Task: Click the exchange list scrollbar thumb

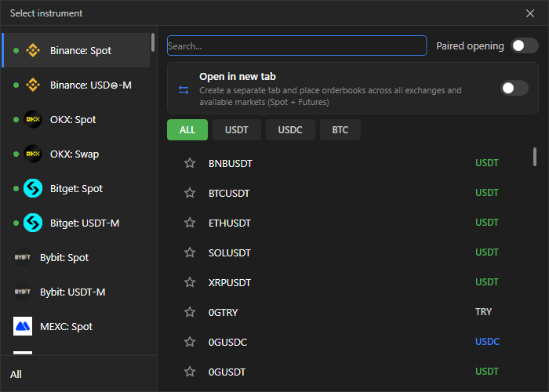Action: [x=153, y=42]
